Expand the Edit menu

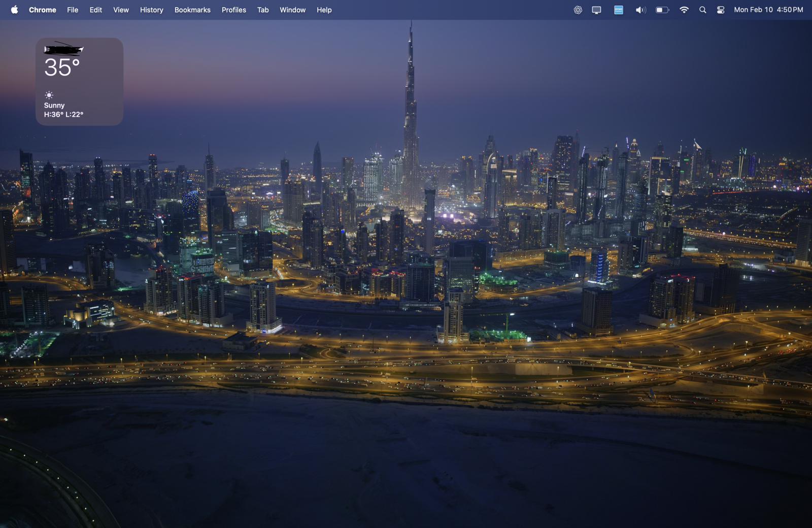(95, 10)
